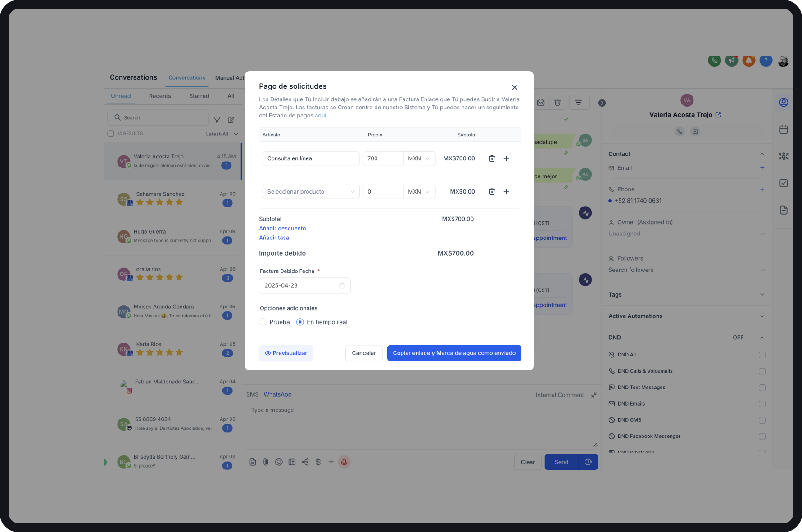Image resolution: width=802 pixels, height=532 pixels.
Task: Open calendar icon in right sidebar
Action: click(x=784, y=130)
